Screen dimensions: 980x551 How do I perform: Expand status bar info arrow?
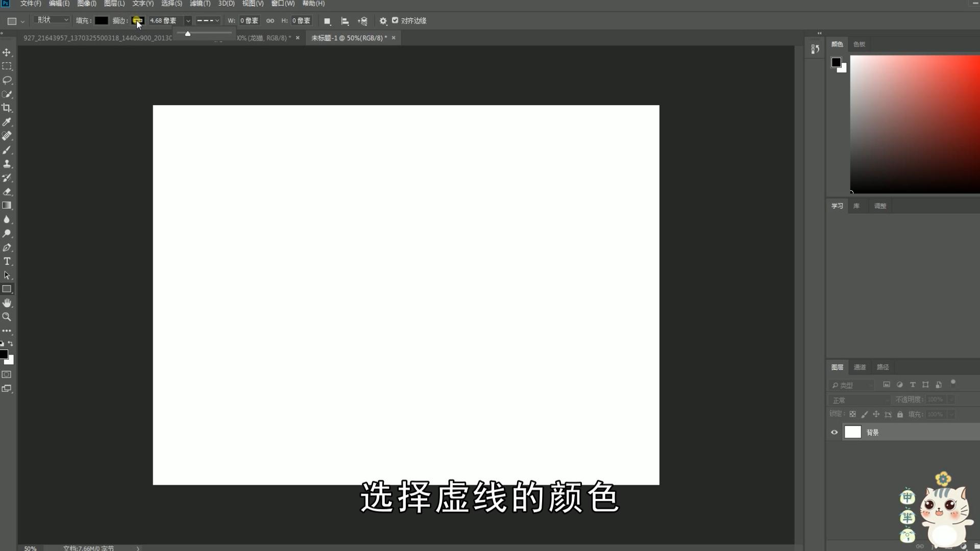coord(138,548)
